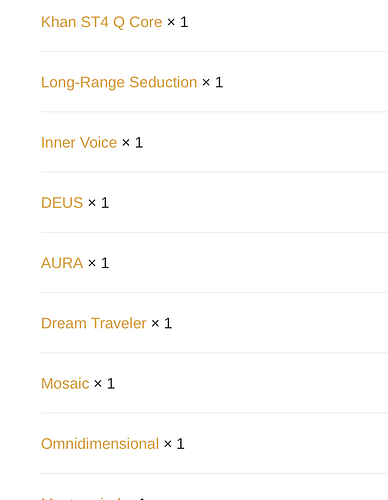Click the divider line between DEUS and AURA
The image size is (388, 500).
point(214,232)
